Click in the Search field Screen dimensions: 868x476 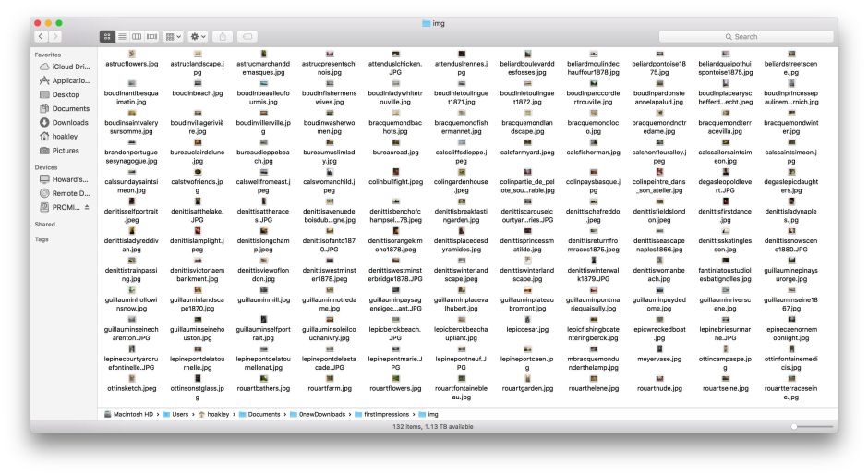tap(748, 36)
